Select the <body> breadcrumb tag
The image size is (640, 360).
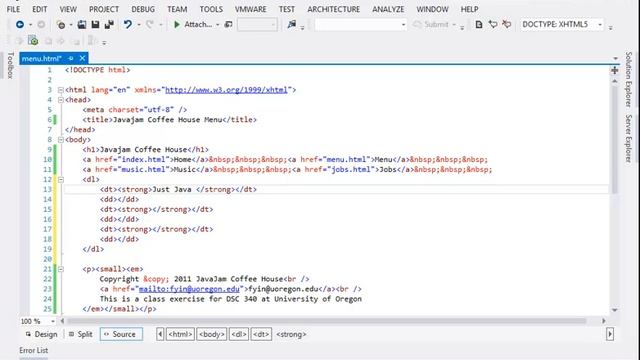pyautogui.click(x=211, y=334)
